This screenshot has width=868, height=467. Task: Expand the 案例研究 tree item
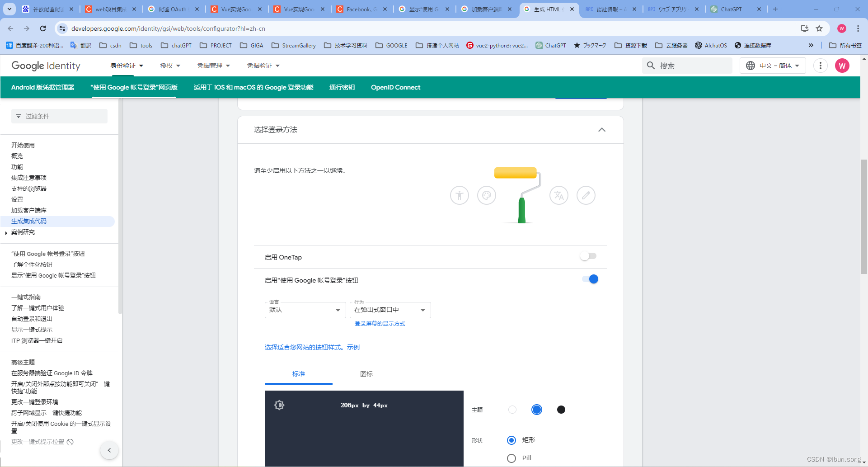click(x=6, y=233)
